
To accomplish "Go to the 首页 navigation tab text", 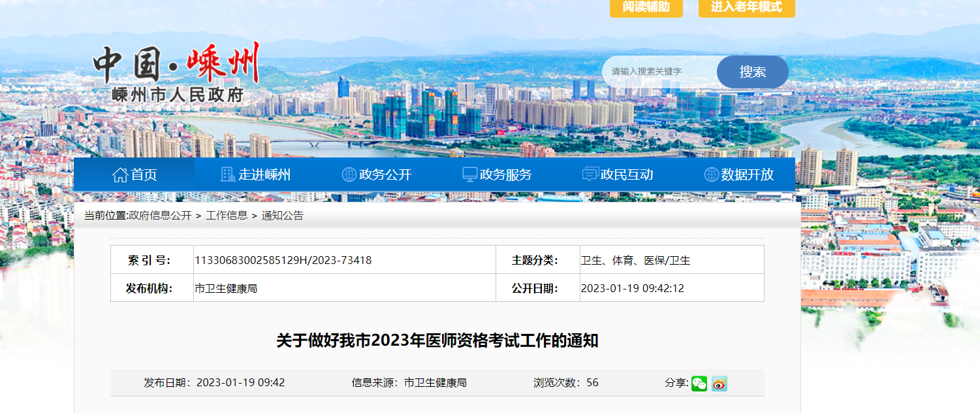I will pyautogui.click(x=144, y=174).
